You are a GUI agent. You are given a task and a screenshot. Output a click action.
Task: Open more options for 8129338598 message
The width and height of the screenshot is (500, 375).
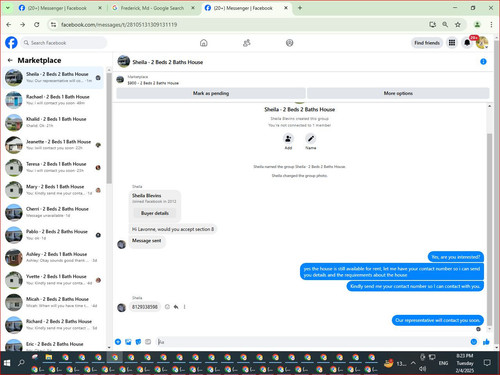pyautogui.click(x=184, y=307)
